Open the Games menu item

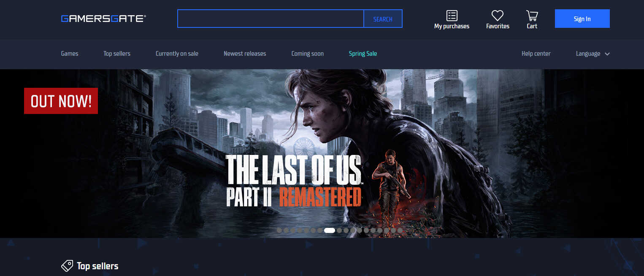pyautogui.click(x=70, y=54)
